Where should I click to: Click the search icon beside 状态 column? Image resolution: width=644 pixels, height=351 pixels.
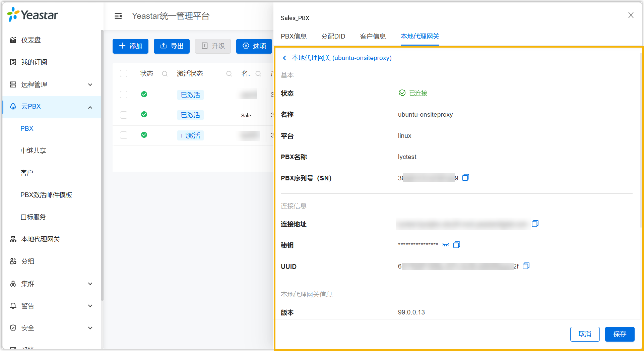(165, 74)
